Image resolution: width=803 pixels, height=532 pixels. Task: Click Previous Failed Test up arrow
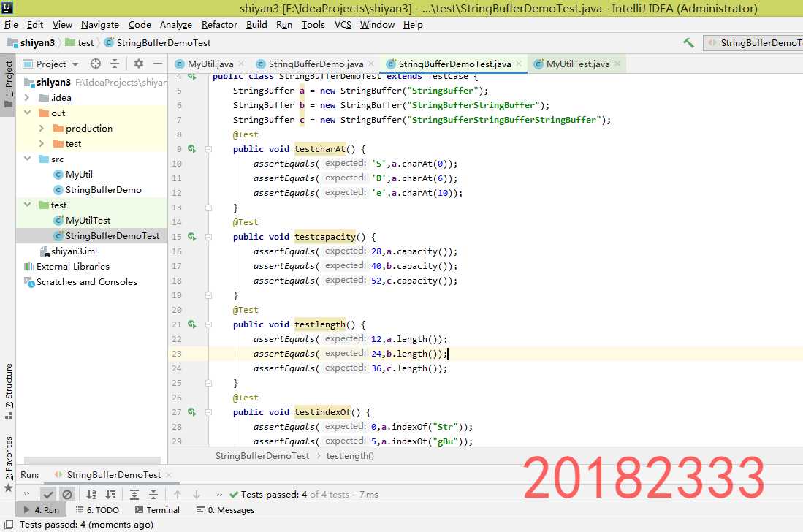tap(178, 495)
